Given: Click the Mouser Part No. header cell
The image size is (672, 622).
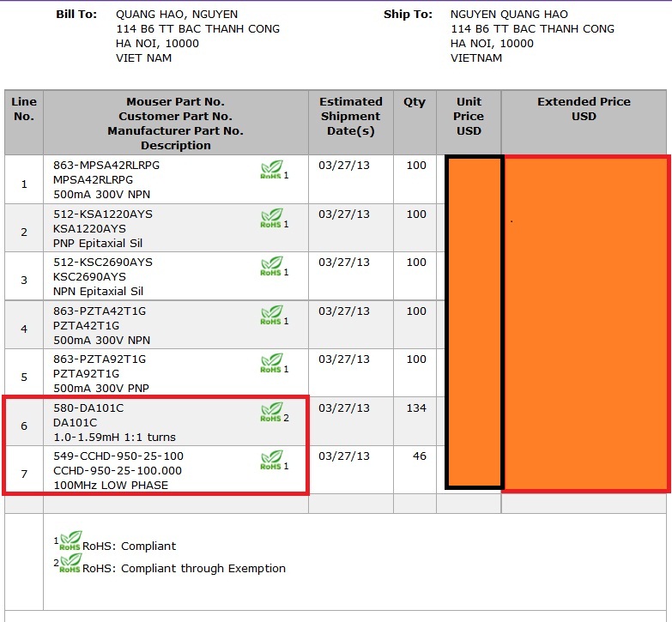Looking at the screenshot, I should [x=175, y=124].
